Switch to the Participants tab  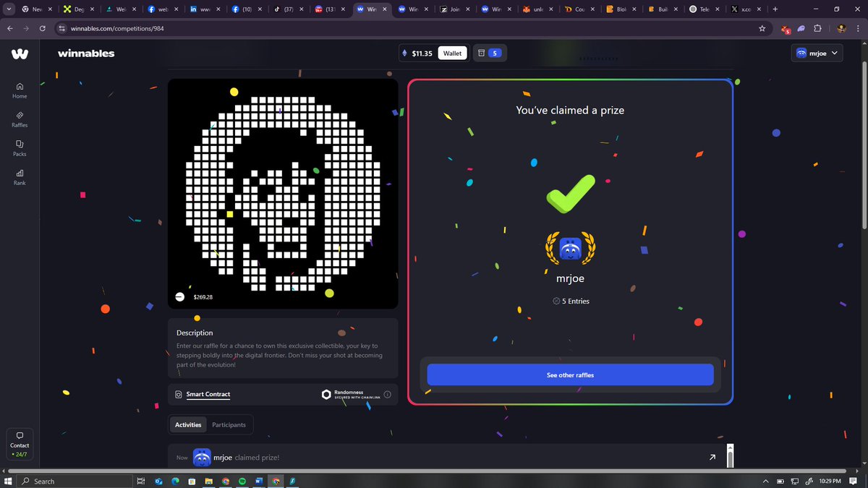pyautogui.click(x=229, y=424)
